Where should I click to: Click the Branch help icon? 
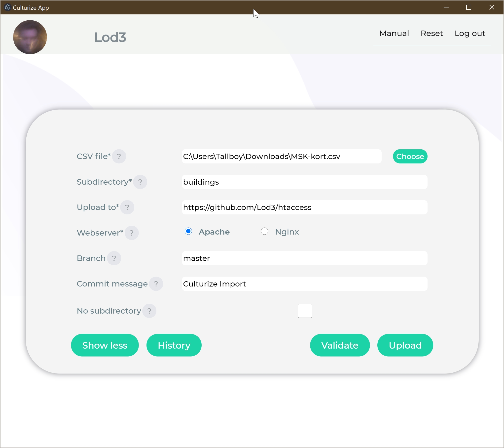(x=114, y=259)
